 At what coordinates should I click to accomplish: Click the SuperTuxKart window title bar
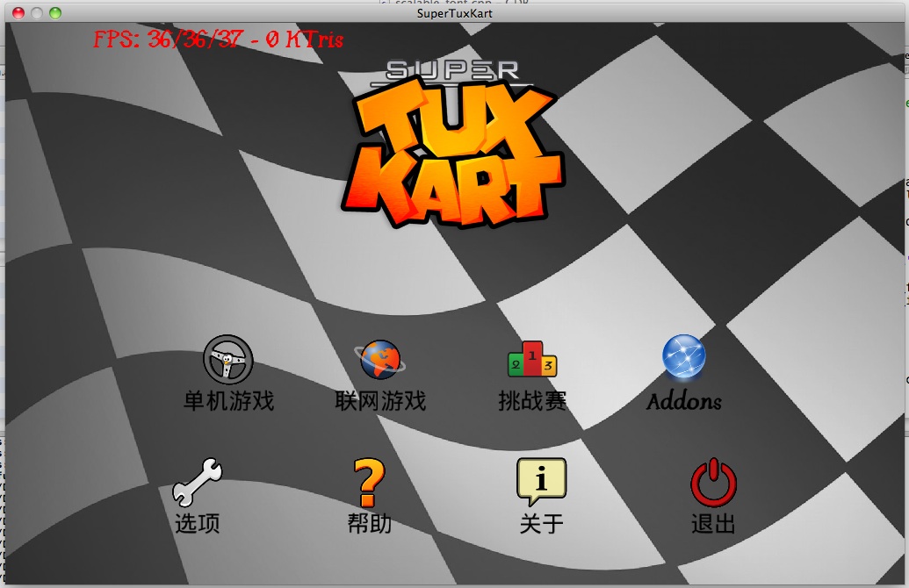(454, 12)
